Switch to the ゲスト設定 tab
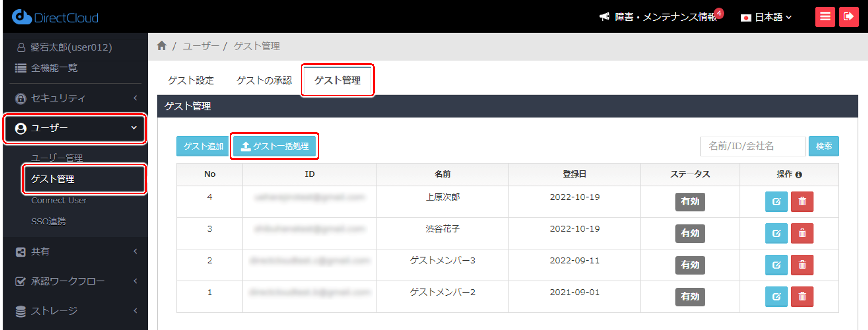The width and height of the screenshot is (868, 330). click(191, 80)
